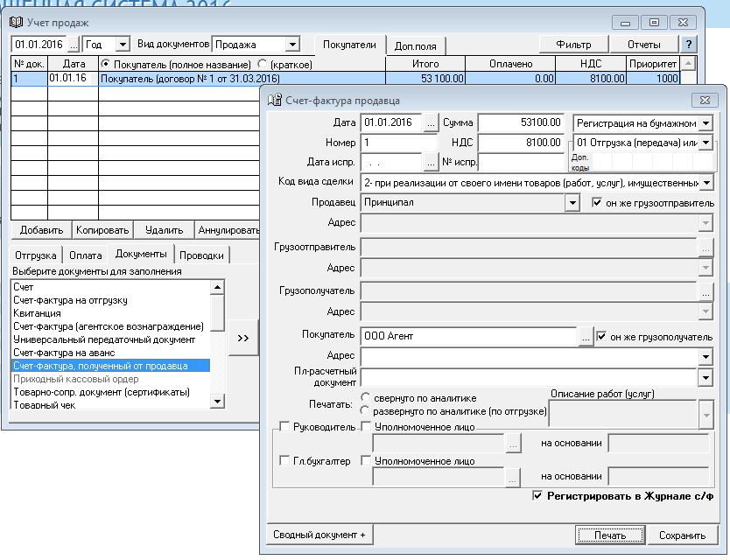Click ellipsis button in Гл.бухгалтер signer row
This screenshot has height=560, width=730.
click(512, 477)
